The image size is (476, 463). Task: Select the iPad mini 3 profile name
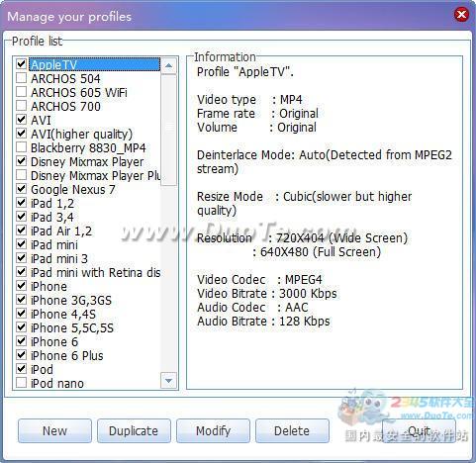pos(59,259)
